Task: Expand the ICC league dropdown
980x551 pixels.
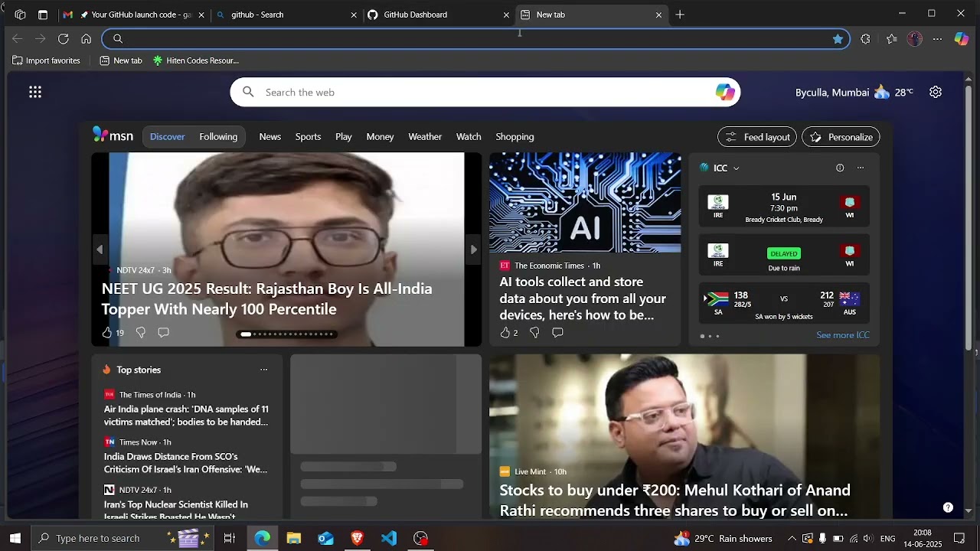Action: tap(737, 168)
